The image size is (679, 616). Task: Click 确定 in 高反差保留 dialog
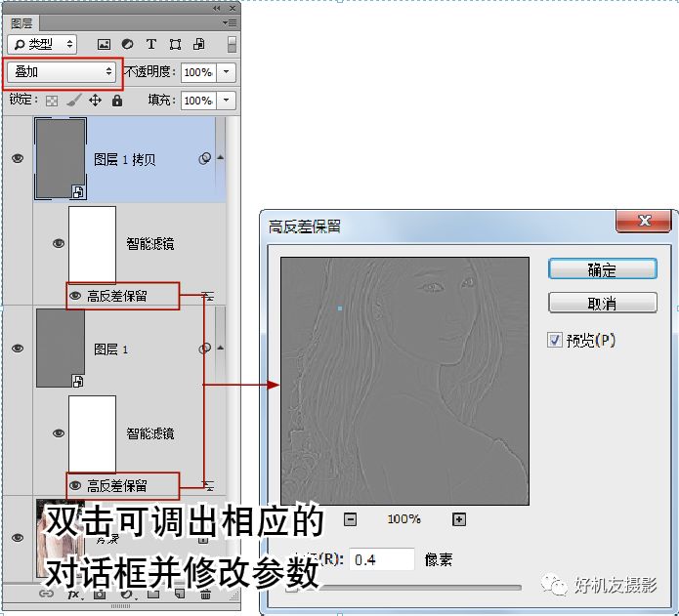(x=603, y=269)
